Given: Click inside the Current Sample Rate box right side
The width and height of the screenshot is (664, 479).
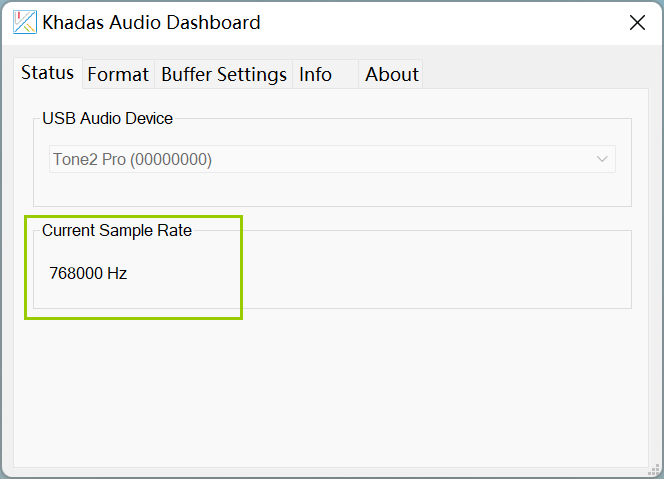Looking at the screenshot, I should (x=436, y=269).
